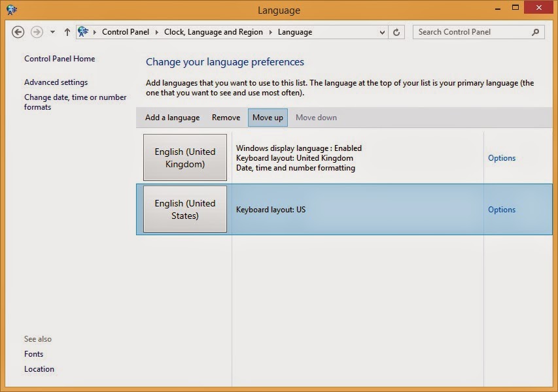Open Options for English (United Kingdom)
This screenshot has width=558, height=392.
502,158
